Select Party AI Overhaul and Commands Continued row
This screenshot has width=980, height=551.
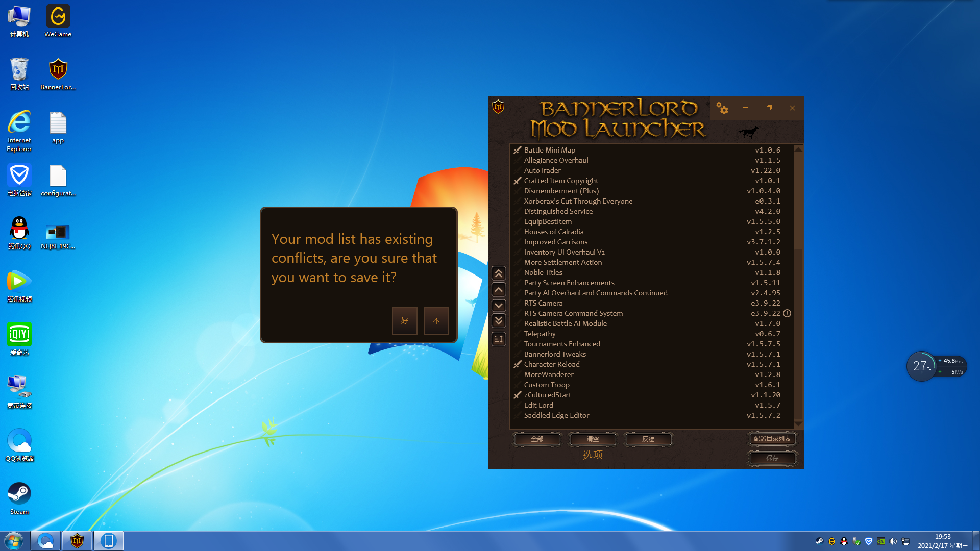(x=652, y=293)
